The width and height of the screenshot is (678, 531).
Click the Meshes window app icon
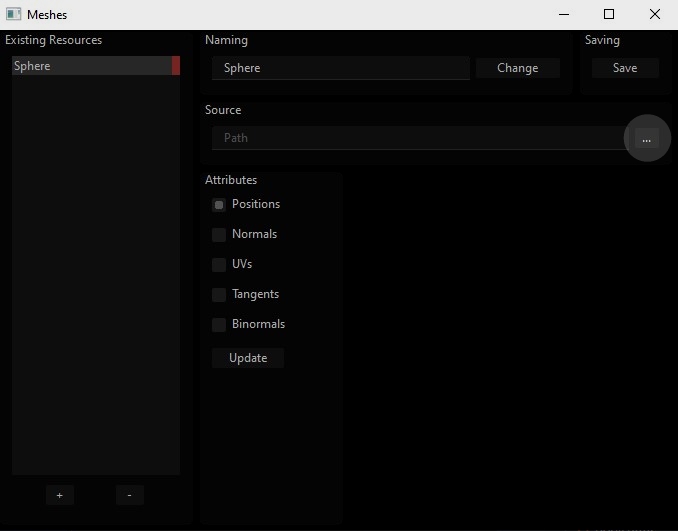[x=13, y=14]
